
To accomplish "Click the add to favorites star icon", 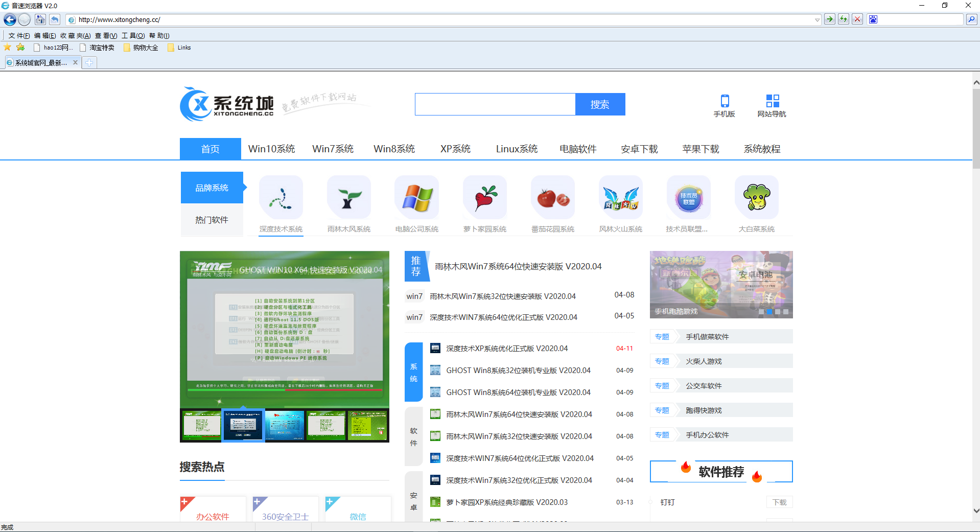I will (20, 48).
